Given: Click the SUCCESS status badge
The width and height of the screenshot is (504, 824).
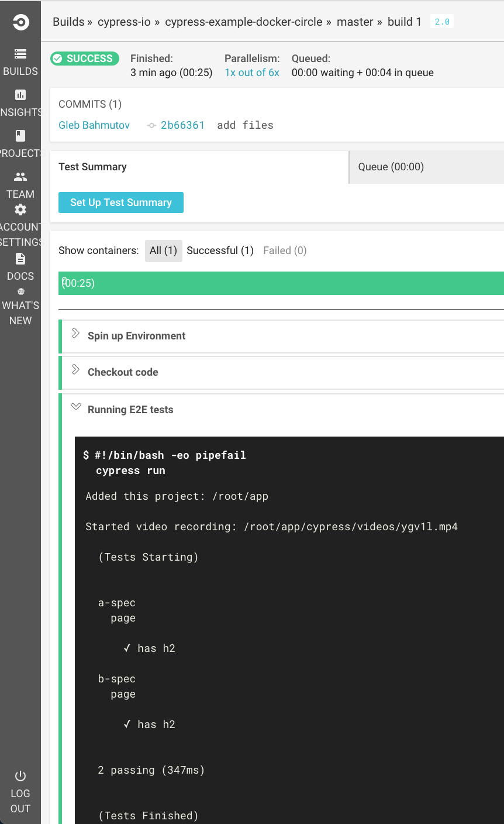Looking at the screenshot, I should point(85,59).
